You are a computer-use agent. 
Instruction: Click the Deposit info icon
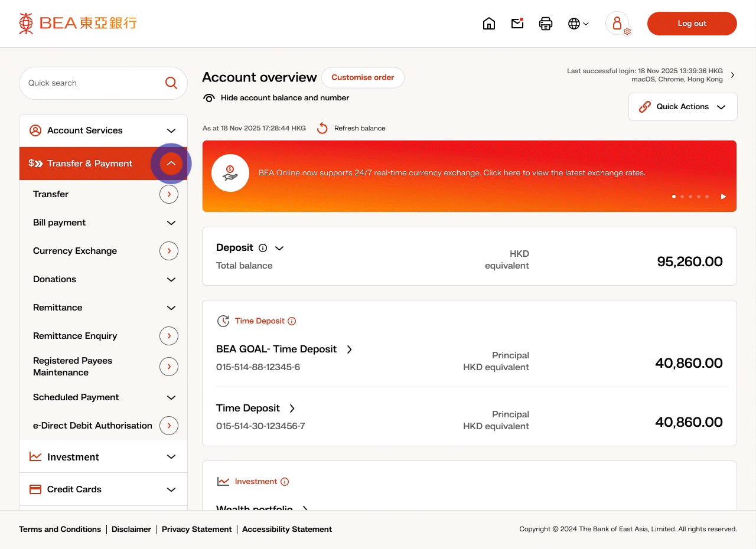coord(263,248)
